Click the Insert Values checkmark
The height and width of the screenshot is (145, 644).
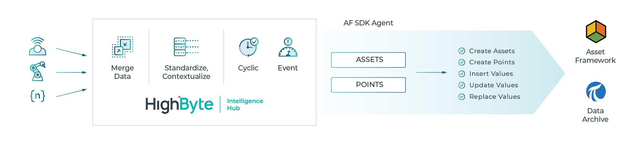point(461,74)
